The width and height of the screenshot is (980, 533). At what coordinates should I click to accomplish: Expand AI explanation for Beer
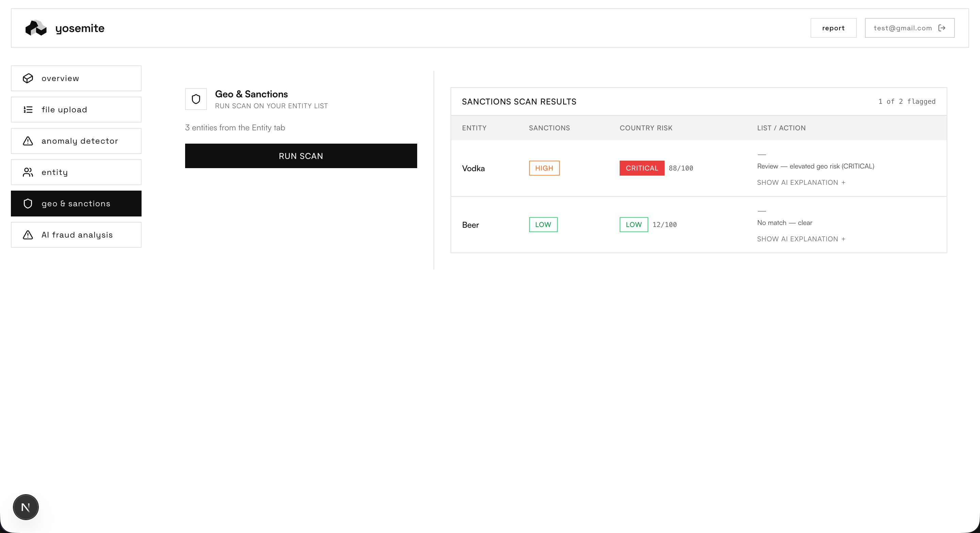(801, 239)
